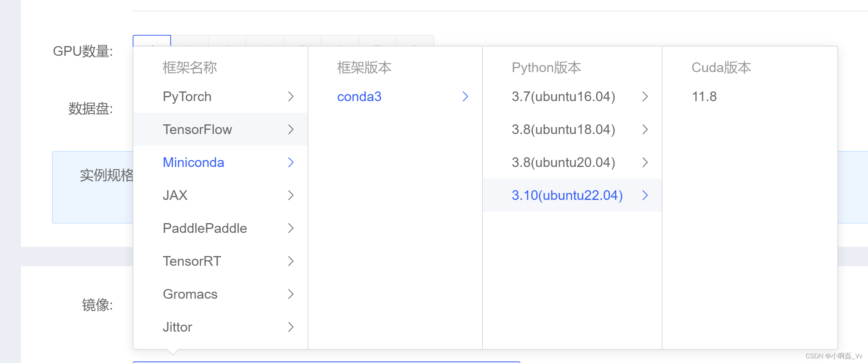Choose Python 3.7(ubuntu16.04)
This screenshot has height=363, width=868.
click(x=572, y=96)
